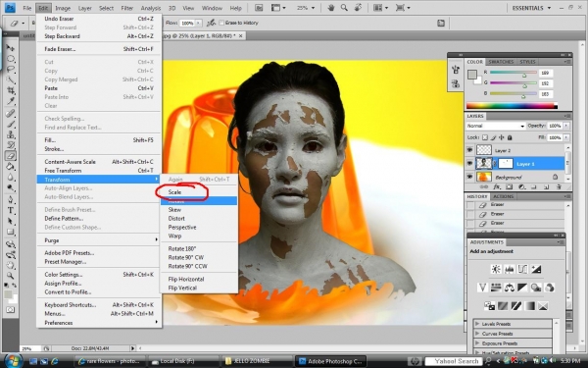
Task: Add a Color Balance adjustment
Action: coord(510,288)
